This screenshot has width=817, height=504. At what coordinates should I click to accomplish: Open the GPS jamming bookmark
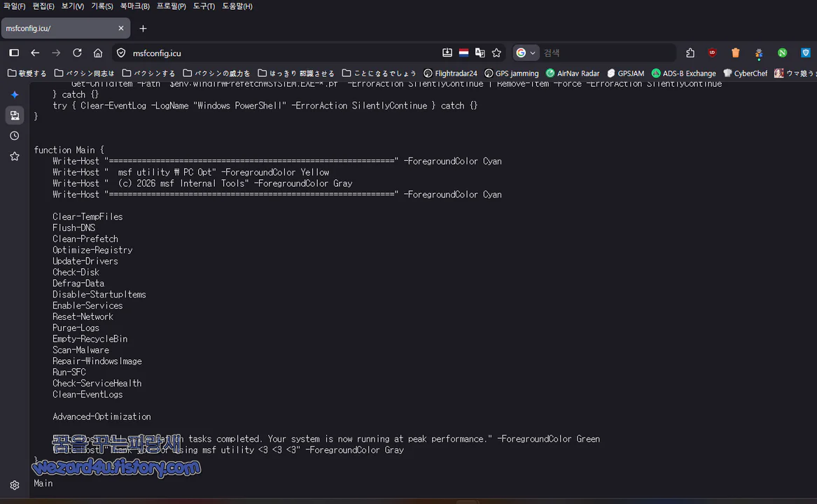512,73
